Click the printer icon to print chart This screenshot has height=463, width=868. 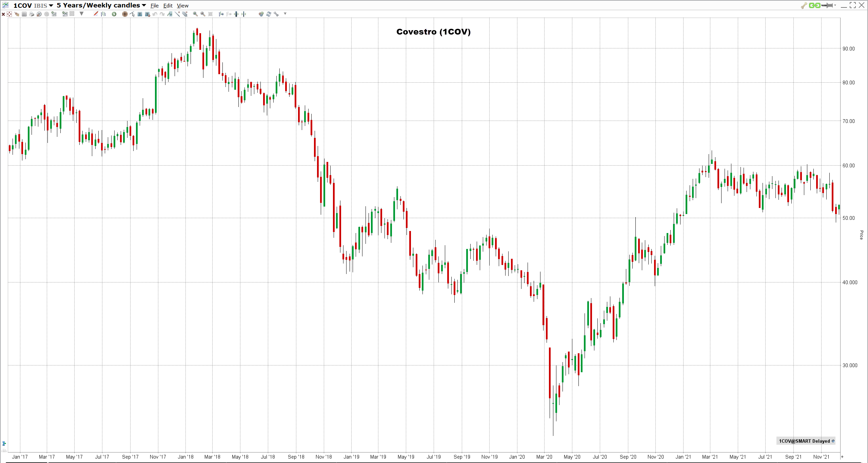(32, 14)
